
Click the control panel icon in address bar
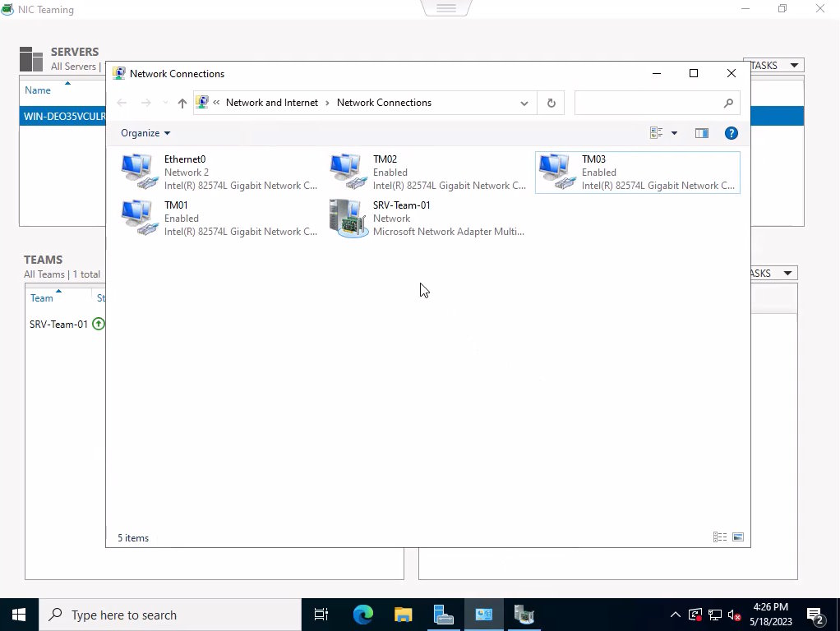(x=202, y=102)
